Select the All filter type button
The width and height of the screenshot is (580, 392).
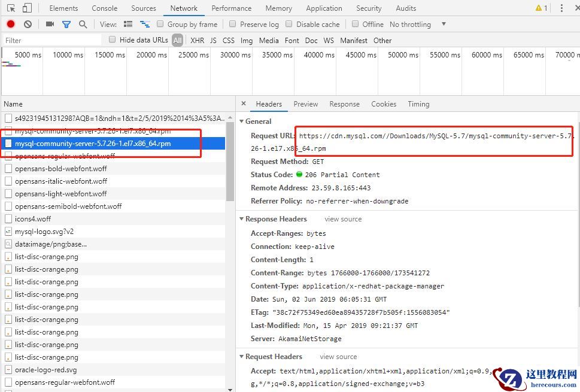pyautogui.click(x=178, y=40)
